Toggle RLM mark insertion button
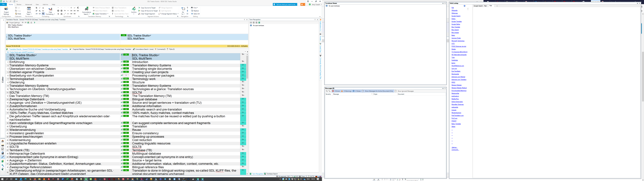The height and width of the screenshot is (181, 644). click(x=40, y=14)
